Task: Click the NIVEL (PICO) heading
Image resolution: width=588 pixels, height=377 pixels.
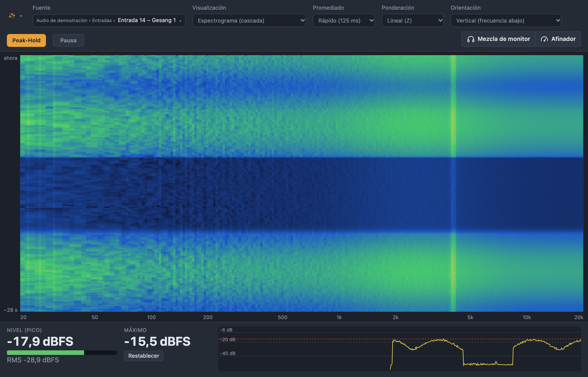Action: [24, 330]
